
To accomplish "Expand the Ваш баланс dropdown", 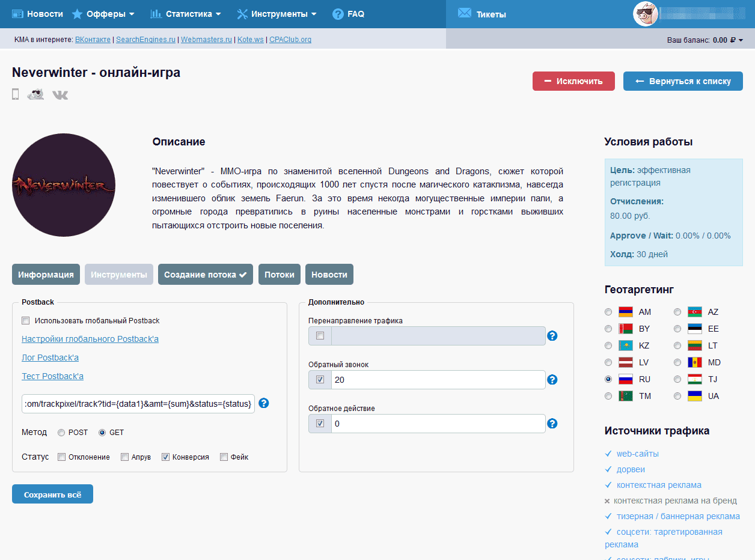I will (705, 40).
